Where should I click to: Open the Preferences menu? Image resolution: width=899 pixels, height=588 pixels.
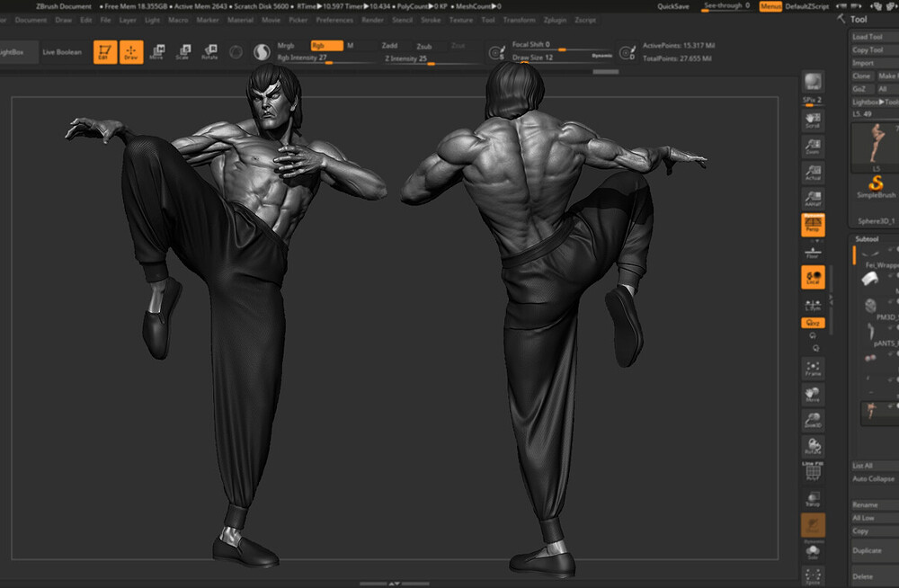[x=334, y=20]
